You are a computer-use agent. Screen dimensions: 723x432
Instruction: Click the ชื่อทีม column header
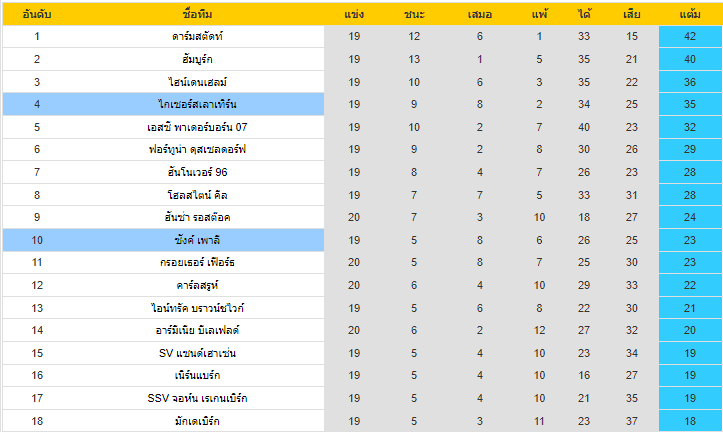coord(197,15)
